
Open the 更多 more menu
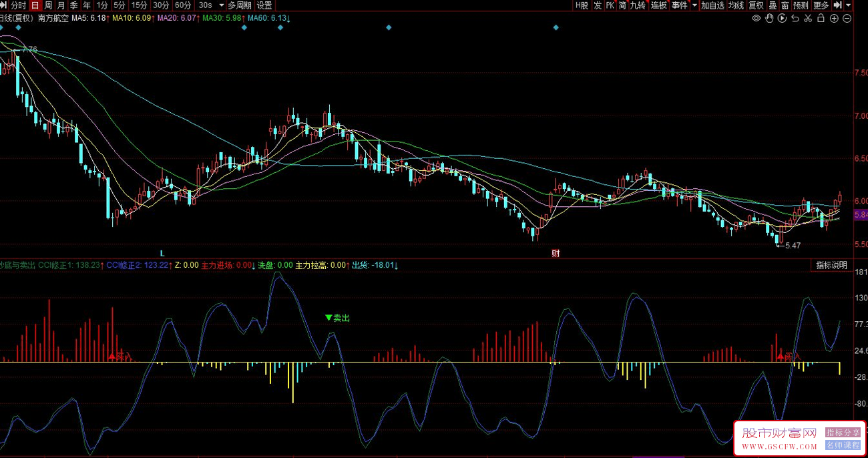pyautogui.click(x=821, y=5)
